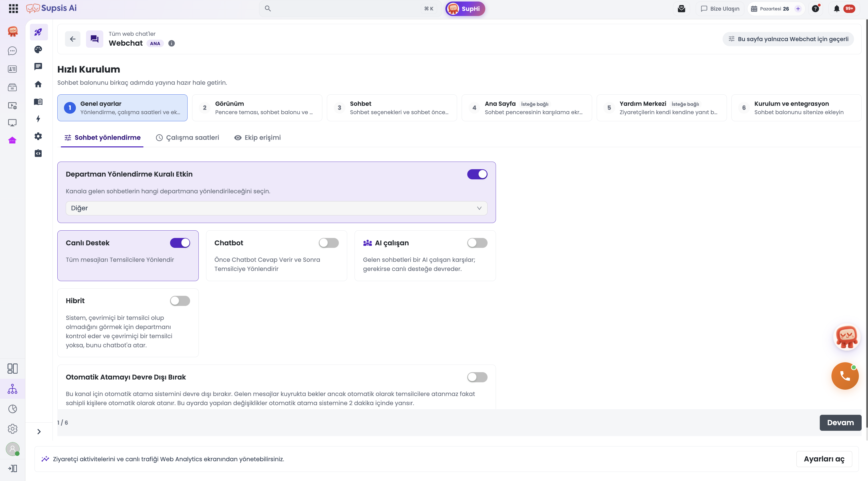Click the lightning bolt sidebar icon

click(38, 118)
